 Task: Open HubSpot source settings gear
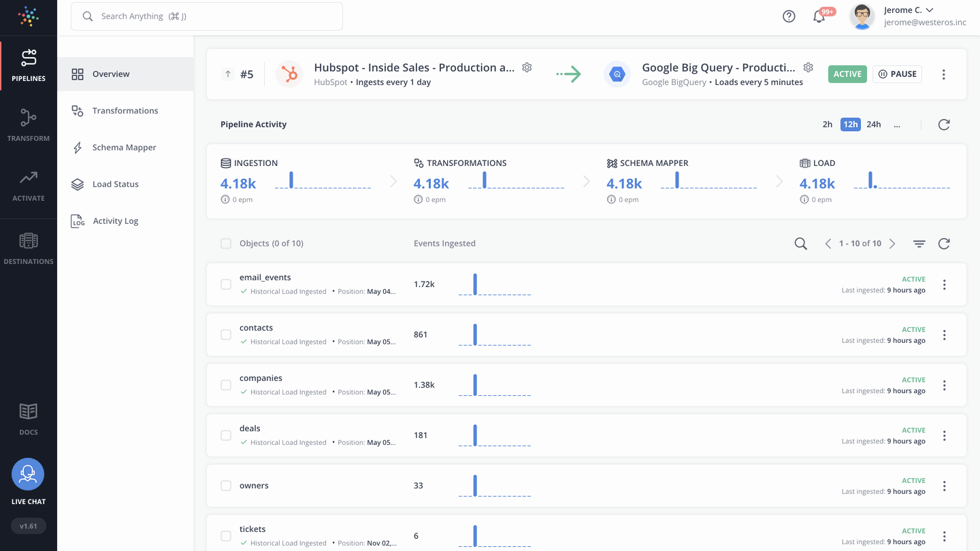click(x=527, y=67)
